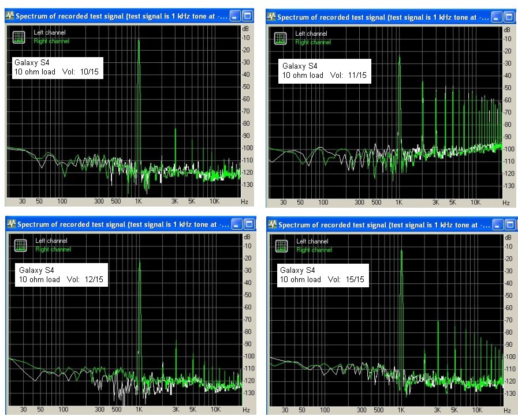Click the 1K frequency label in the Vol 15/15 graph
Image resolution: width=518 pixels, height=420 pixels.
click(400, 410)
